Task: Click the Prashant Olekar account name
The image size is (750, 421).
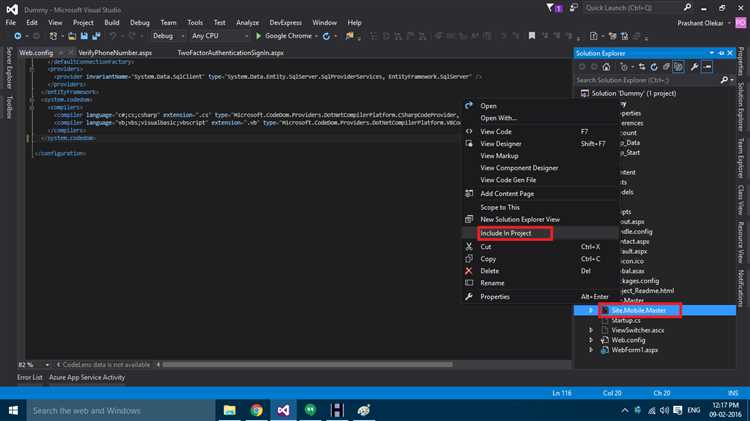Action: click(x=700, y=23)
